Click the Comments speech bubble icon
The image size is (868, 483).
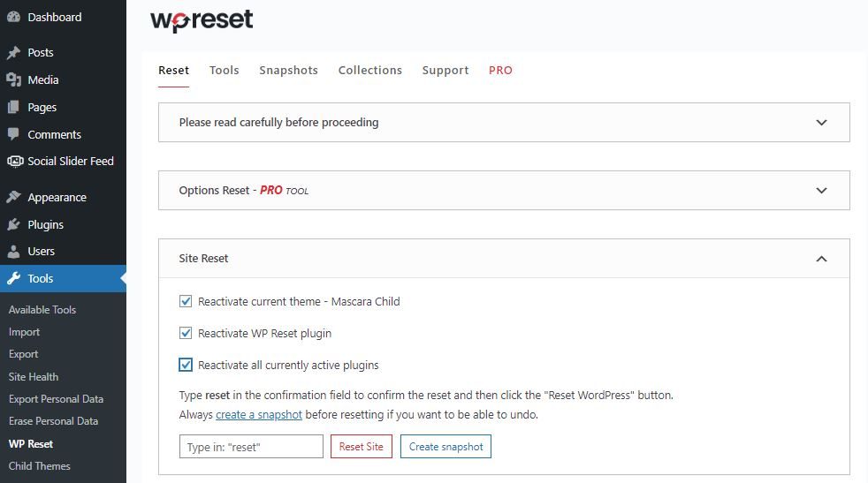tap(13, 135)
